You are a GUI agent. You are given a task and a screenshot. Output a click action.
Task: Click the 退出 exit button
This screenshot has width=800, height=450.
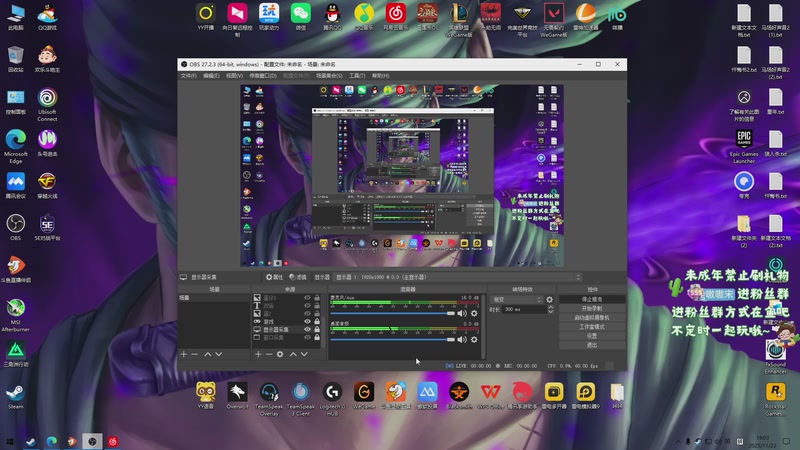(592, 345)
